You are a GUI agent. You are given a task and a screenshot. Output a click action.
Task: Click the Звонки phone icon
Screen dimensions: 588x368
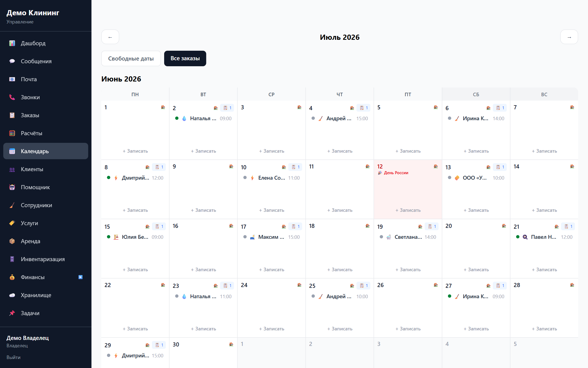[12, 97]
